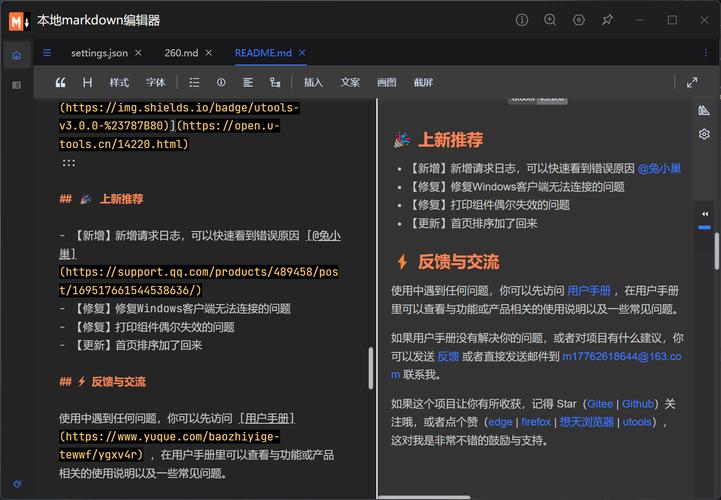Click the ## 上新推荐 heading in editor

pyautogui.click(x=101, y=199)
